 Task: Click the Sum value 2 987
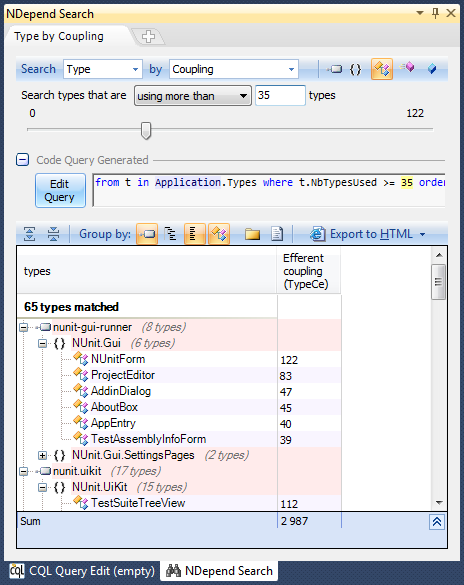[x=294, y=521]
